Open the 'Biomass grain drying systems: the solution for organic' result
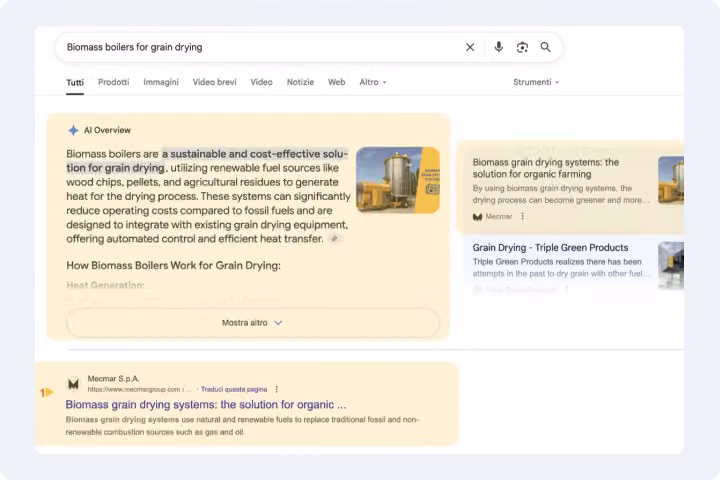 tap(206, 405)
